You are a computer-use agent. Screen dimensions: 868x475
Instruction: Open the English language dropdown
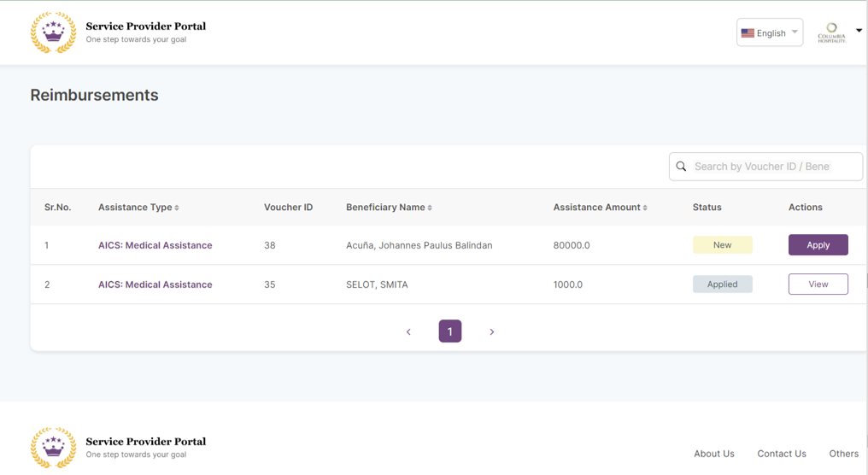click(770, 32)
